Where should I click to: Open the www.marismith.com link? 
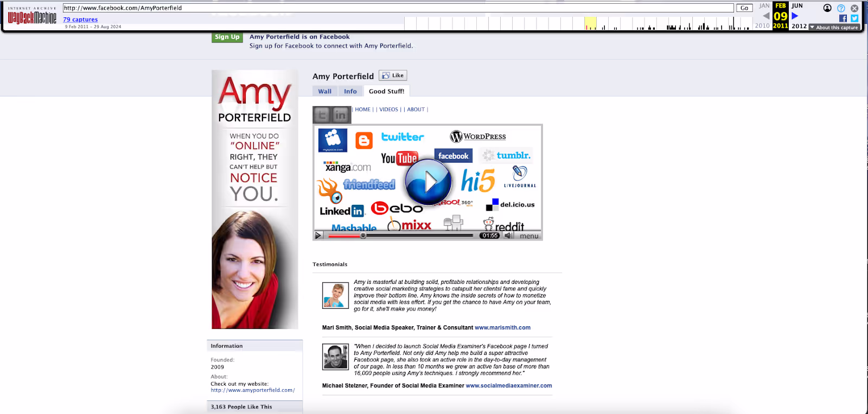point(502,328)
